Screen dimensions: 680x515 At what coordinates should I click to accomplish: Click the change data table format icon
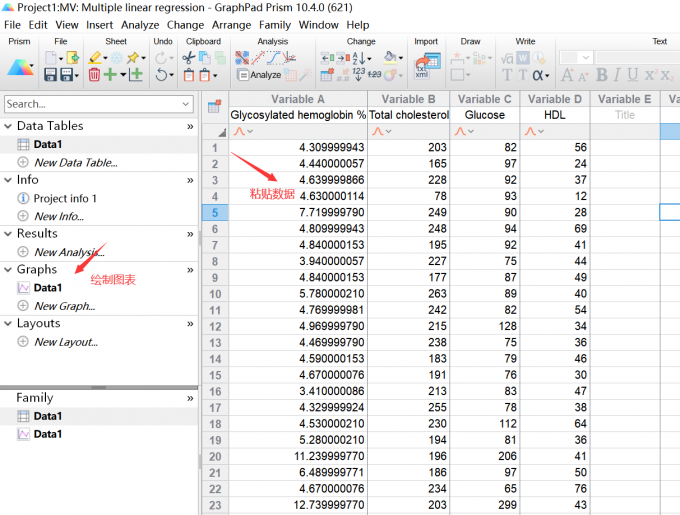(x=327, y=75)
